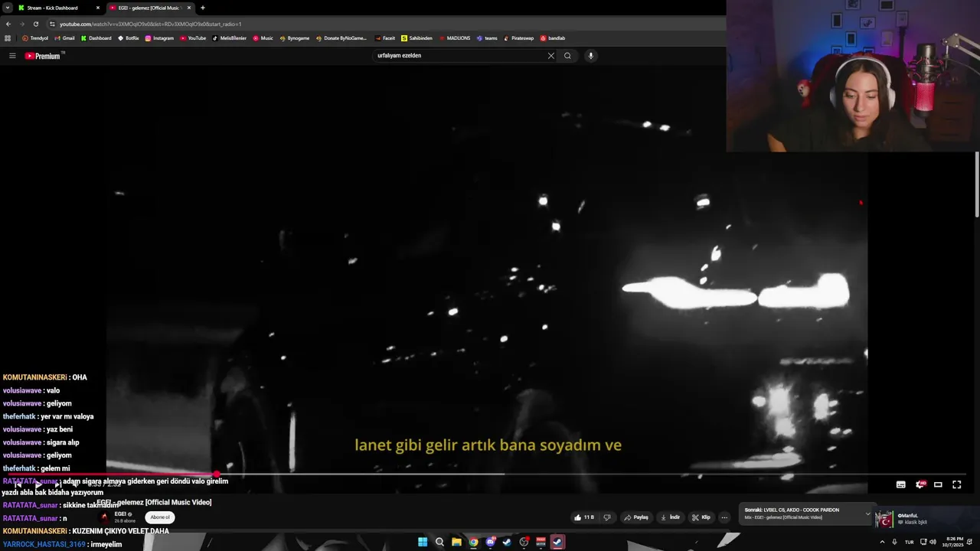Clear the search box text
The width and height of the screenshot is (980, 551).
[550, 56]
